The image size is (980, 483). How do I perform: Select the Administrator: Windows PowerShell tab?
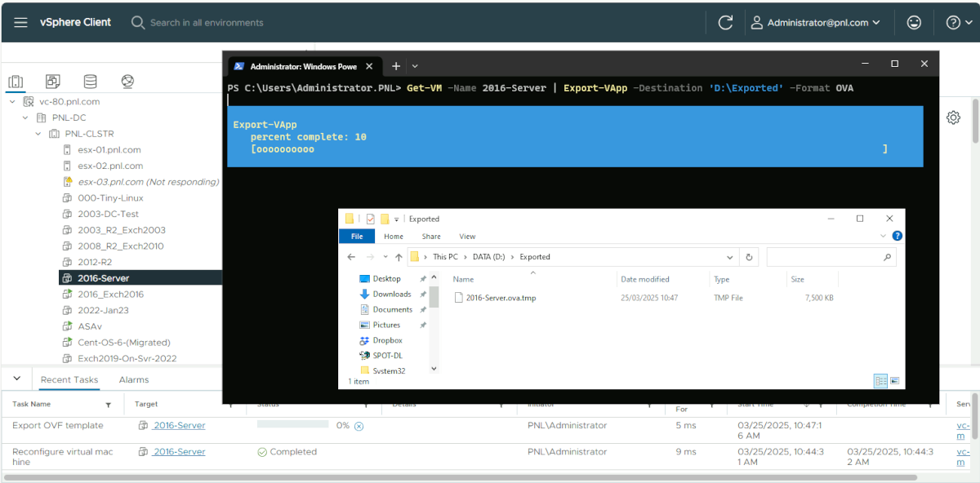pyautogui.click(x=303, y=66)
